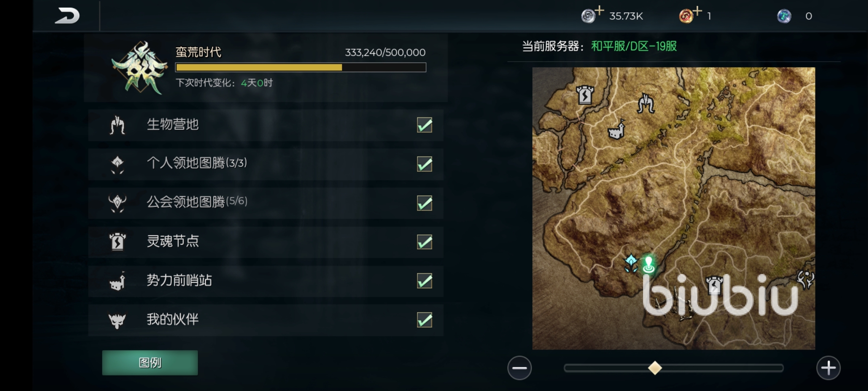Uncheck the 势力前哨站 checkbox
This screenshot has height=391, width=868.
tap(425, 281)
